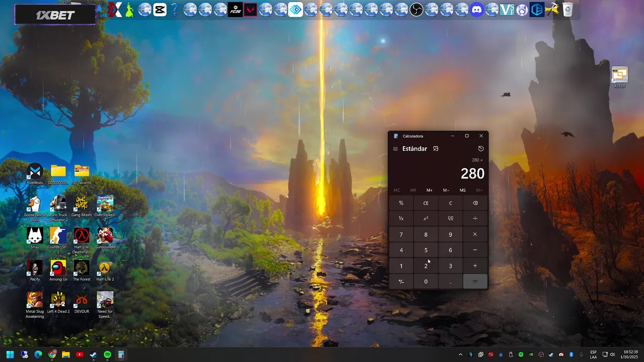Screen dimensions: 644x362
Task: Click the decimal point key
Action: pyautogui.click(x=450, y=282)
